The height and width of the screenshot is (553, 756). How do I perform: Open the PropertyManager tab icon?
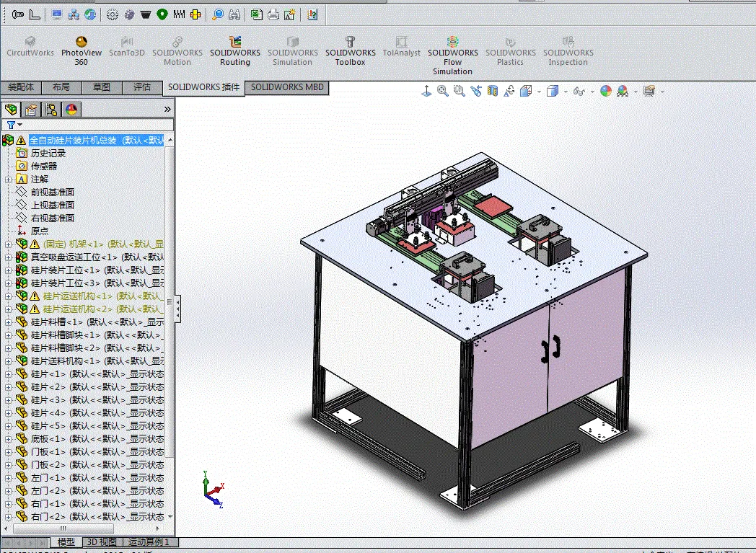coord(31,110)
